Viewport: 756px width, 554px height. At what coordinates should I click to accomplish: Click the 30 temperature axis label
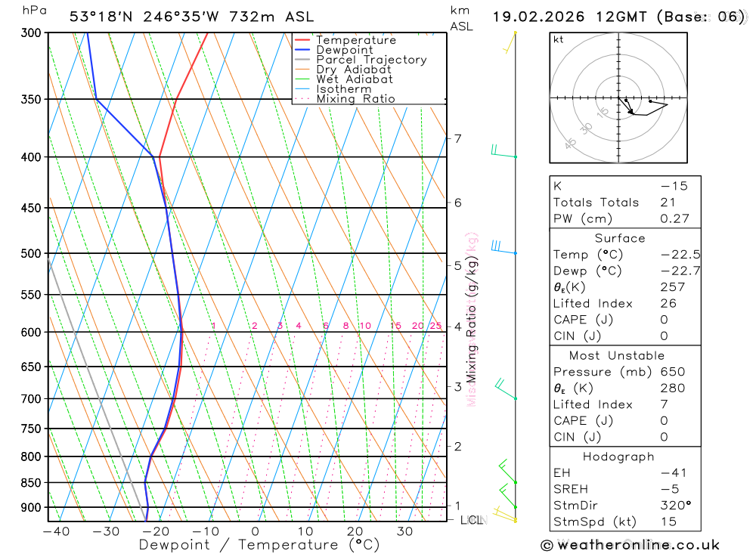tap(404, 532)
